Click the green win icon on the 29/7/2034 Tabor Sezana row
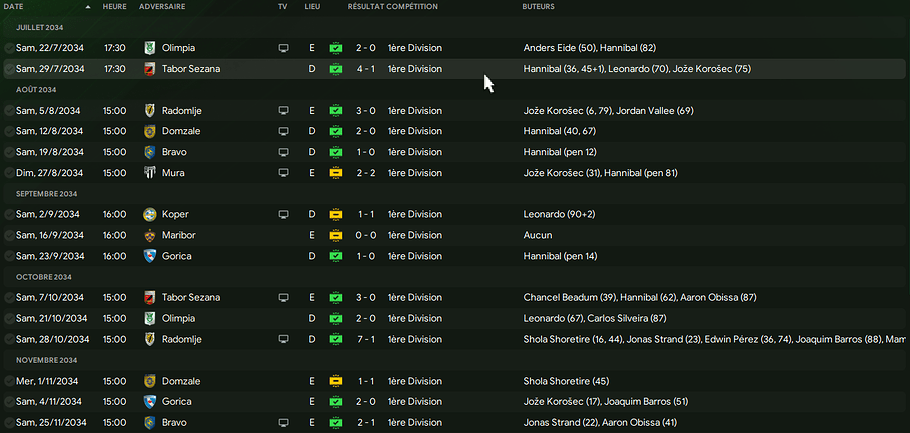The width and height of the screenshot is (910, 433). click(336, 69)
